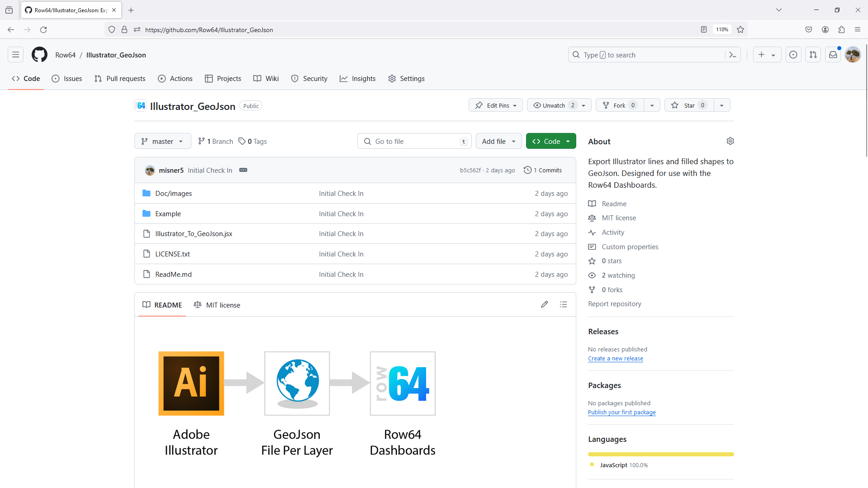This screenshot has width=868, height=488.
Task: Click the About settings gear icon
Action: click(730, 141)
